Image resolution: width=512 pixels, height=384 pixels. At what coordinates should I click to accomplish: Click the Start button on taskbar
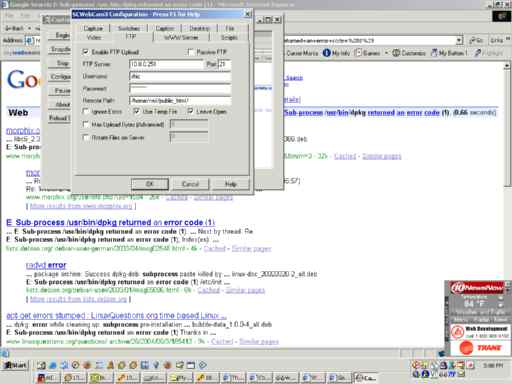(x=16, y=365)
